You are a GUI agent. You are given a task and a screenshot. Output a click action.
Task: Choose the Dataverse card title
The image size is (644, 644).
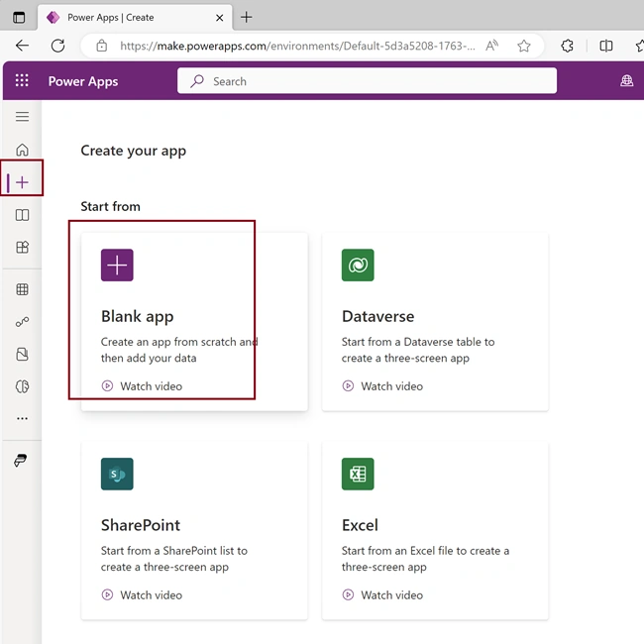point(377,316)
